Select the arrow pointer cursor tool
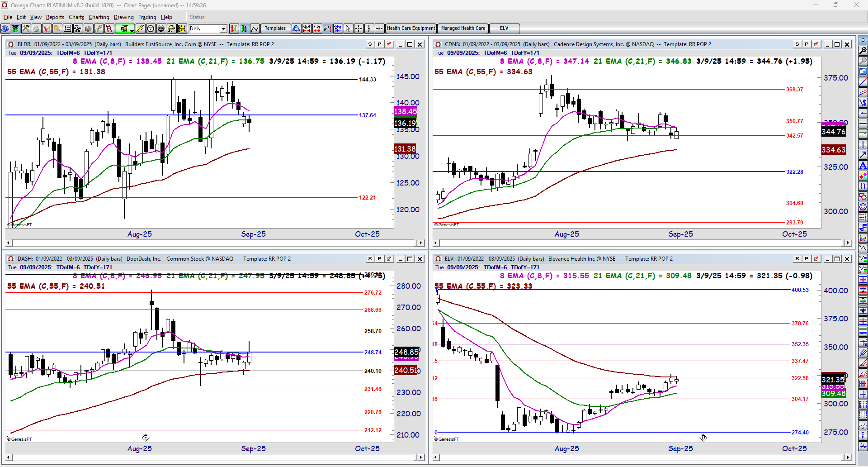The image size is (868, 467). [x=348, y=29]
